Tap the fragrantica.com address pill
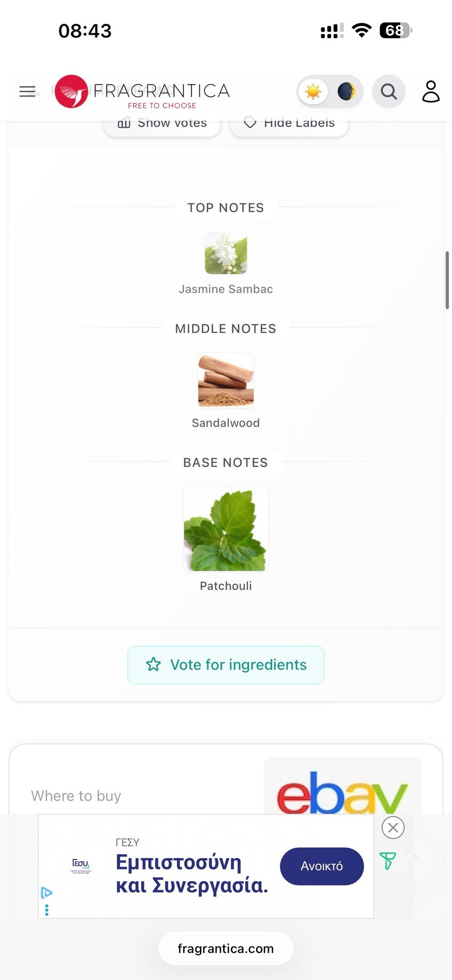Screen dimensions: 452x980 (226, 948)
